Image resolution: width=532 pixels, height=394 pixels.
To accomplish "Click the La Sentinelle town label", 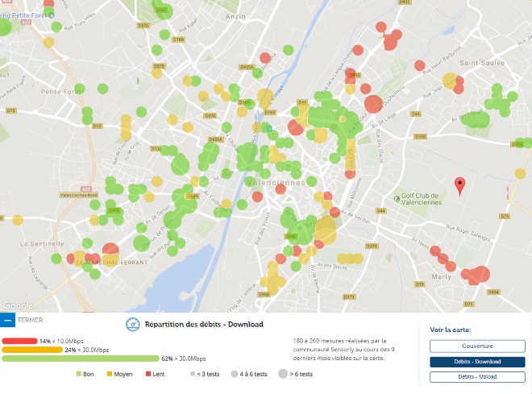I will tap(42, 244).
